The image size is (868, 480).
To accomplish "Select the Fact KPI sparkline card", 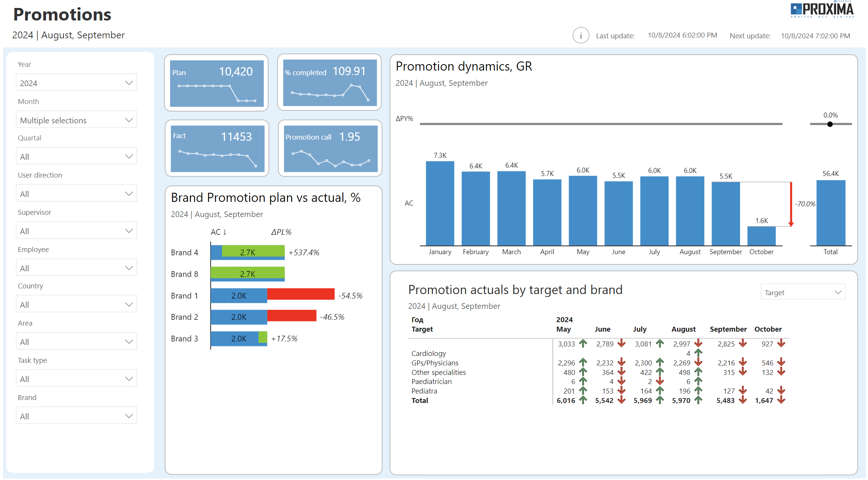I will pyautogui.click(x=217, y=148).
